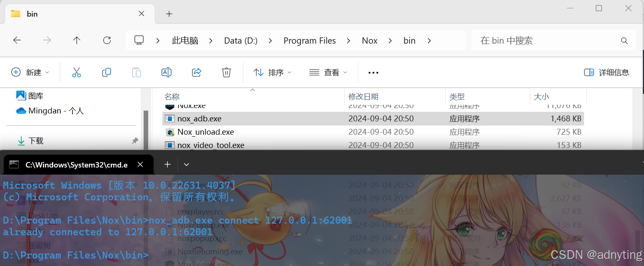Click the 1,468 KB size cell
Viewport: 644px width, 266px height.
click(566, 119)
